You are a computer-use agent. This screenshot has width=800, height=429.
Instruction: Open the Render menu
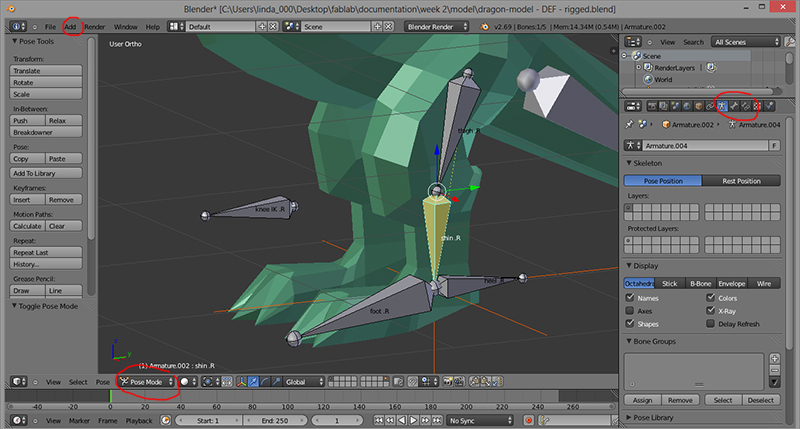click(94, 27)
